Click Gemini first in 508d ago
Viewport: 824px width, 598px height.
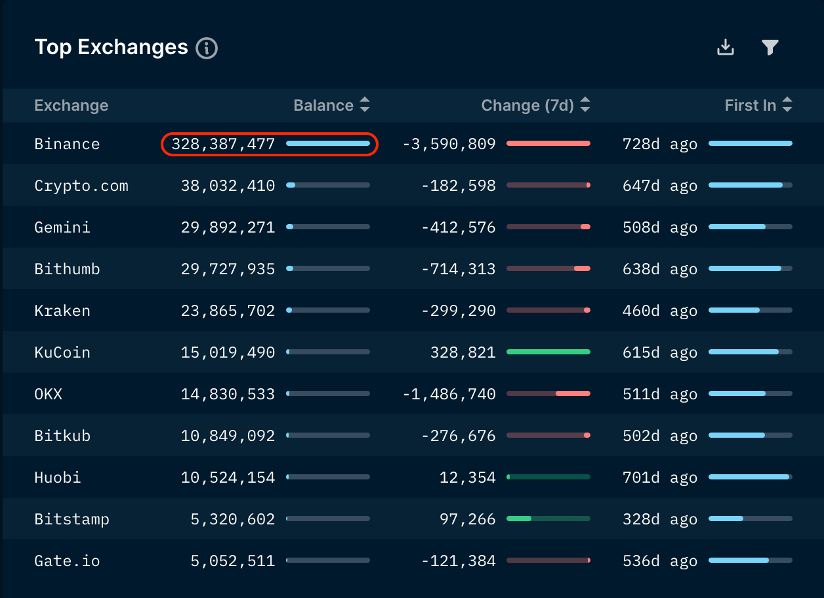pos(660,227)
